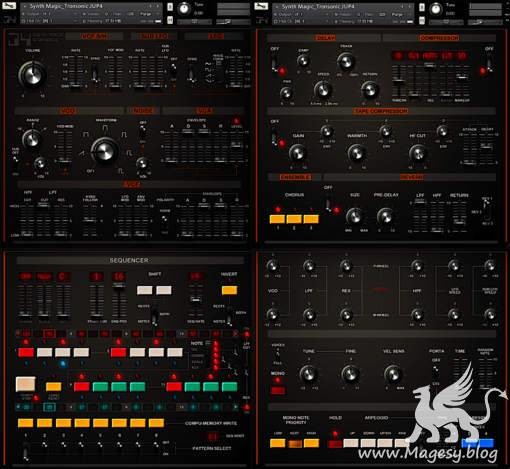
Task: Click the SEQUENCER section header
Action: click(129, 260)
